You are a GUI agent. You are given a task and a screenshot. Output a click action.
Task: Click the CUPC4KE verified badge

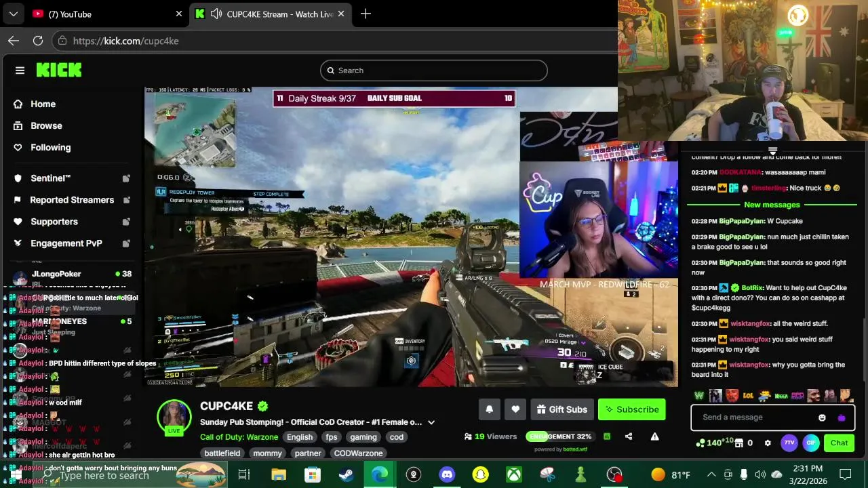point(263,407)
